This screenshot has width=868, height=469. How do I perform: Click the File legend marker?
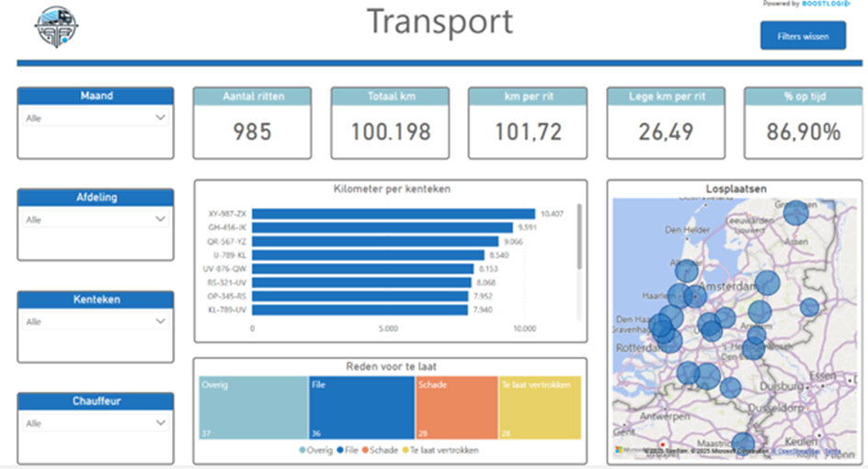click(x=339, y=451)
